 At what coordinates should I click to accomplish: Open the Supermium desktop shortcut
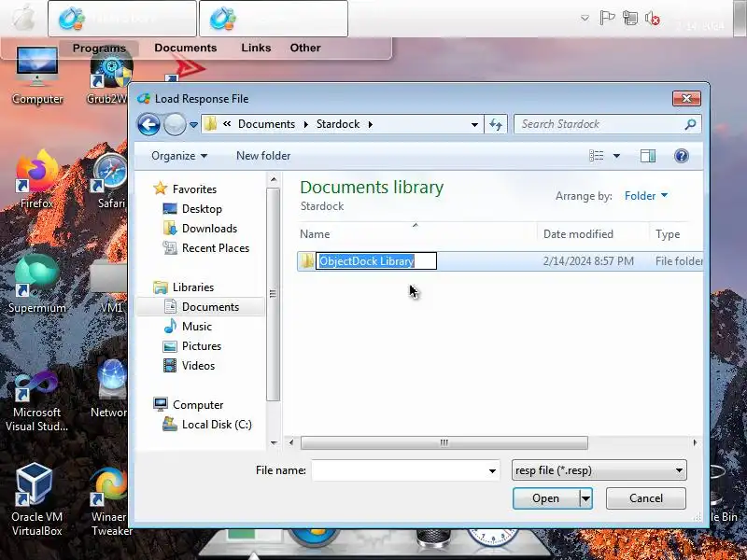click(x=37, y=285)
